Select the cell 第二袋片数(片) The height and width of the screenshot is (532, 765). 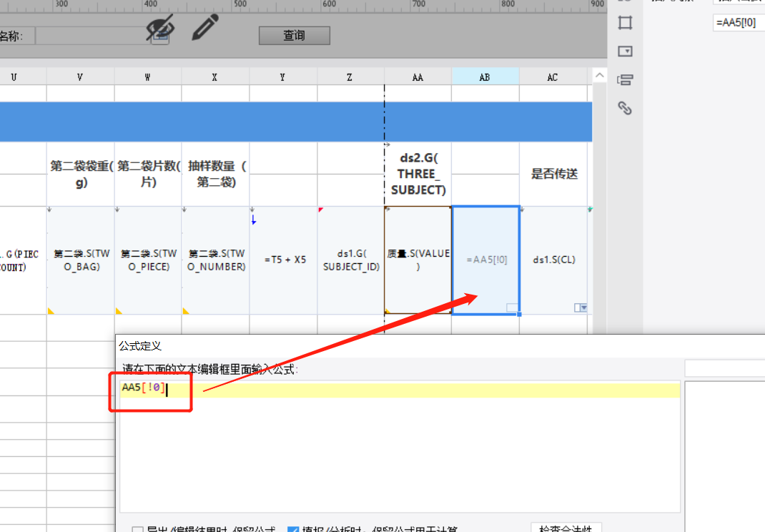coord(148,174)
